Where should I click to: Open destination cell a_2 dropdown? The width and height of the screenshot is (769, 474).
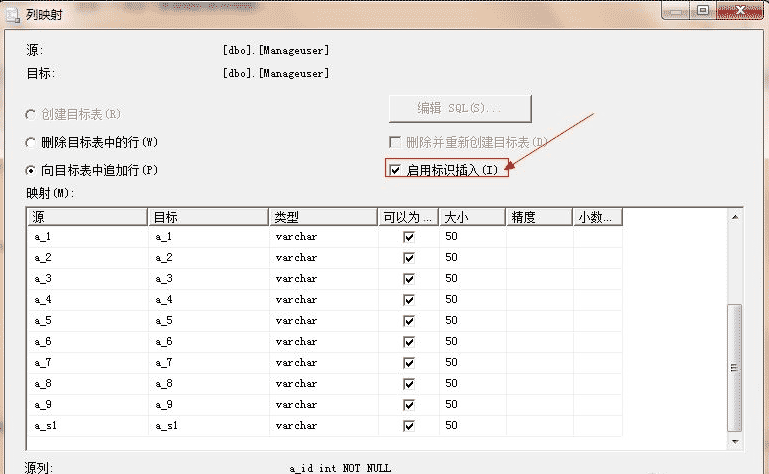click(x=208, y=258)
